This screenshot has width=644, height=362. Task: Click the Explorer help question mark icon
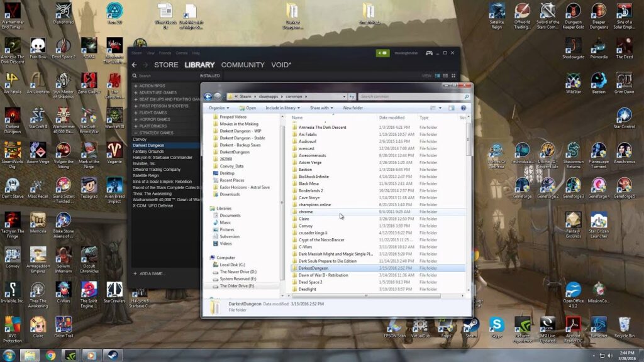point(464,108)
